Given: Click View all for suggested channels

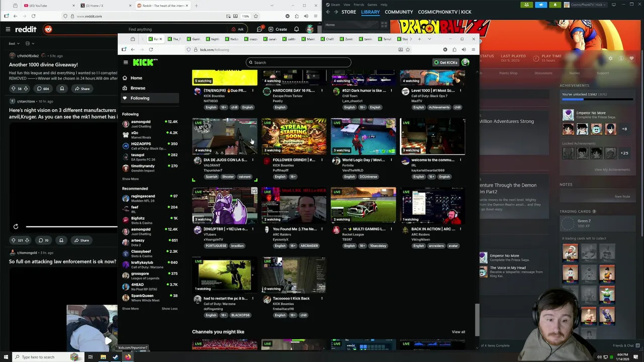Looking at the screenshot, I should (x=458, y=332).
